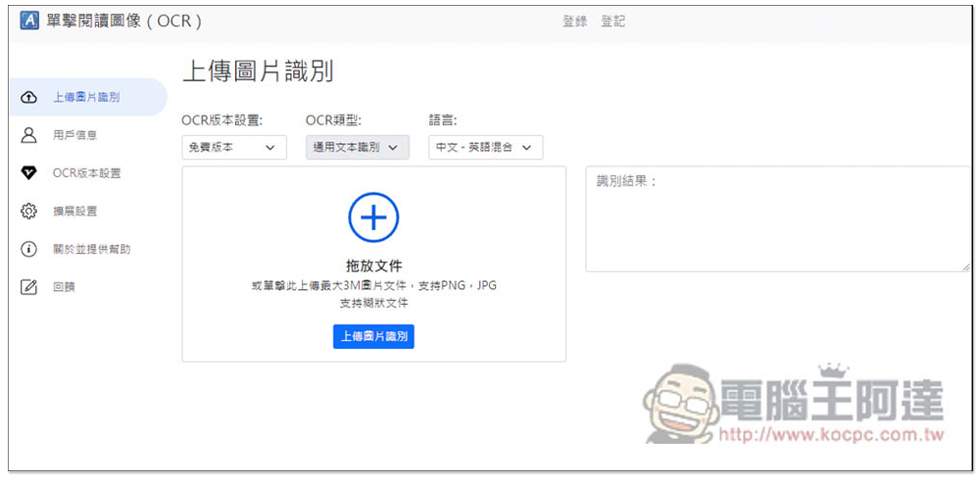Click the feedback pencil icon in sidebar
Image resolution: width=980 pixels, height=477 pixels.
(29, 287)
